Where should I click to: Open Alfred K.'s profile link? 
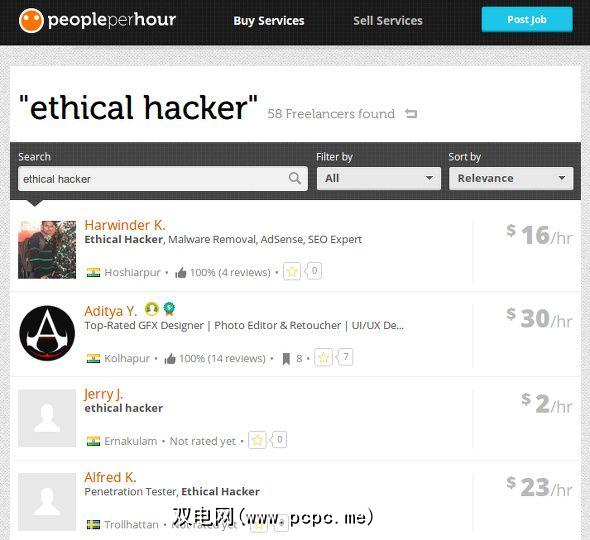point(110,477)
